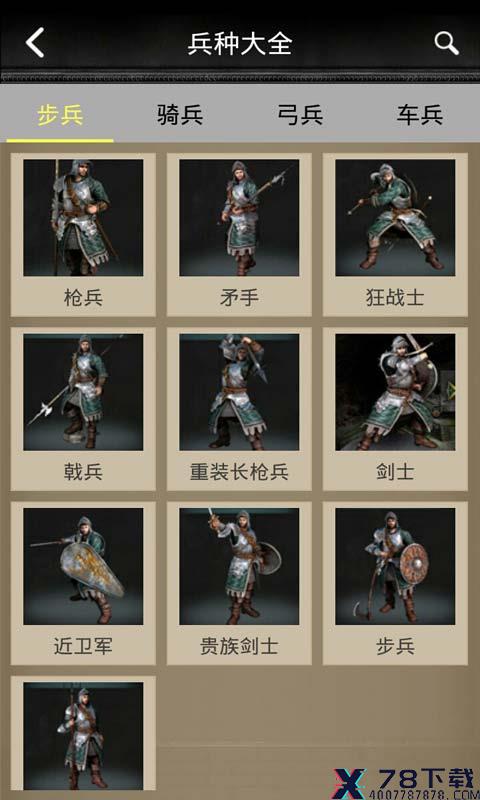Screen dimensions: 480x800
Task: Open the unlabeled last soldier portrait
Action: pos(83,736)
